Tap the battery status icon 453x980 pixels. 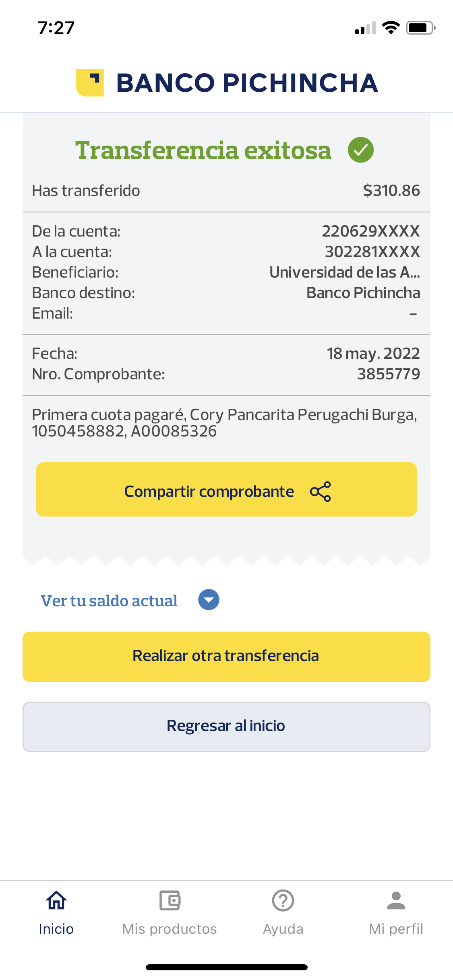(x=420, y=28)
